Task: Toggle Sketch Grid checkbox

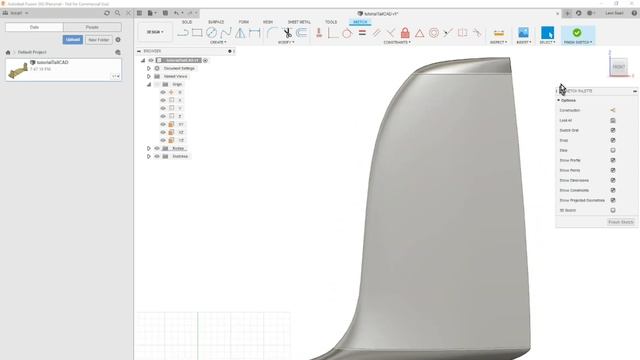Action: pos(613,130)
